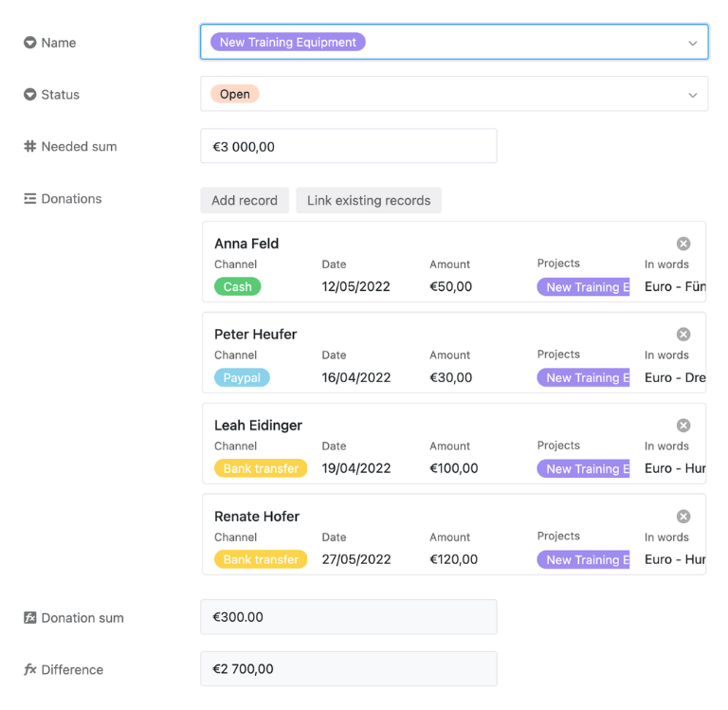Expand the Status dropdown chevron
The width and height of the screenshot is (728, 710).
point(693,95)
